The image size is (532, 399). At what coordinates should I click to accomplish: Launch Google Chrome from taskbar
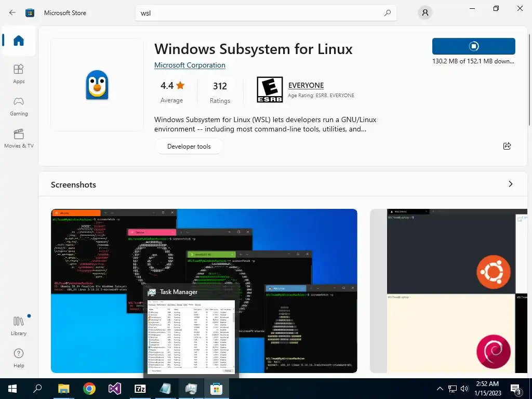coord(89,389)
